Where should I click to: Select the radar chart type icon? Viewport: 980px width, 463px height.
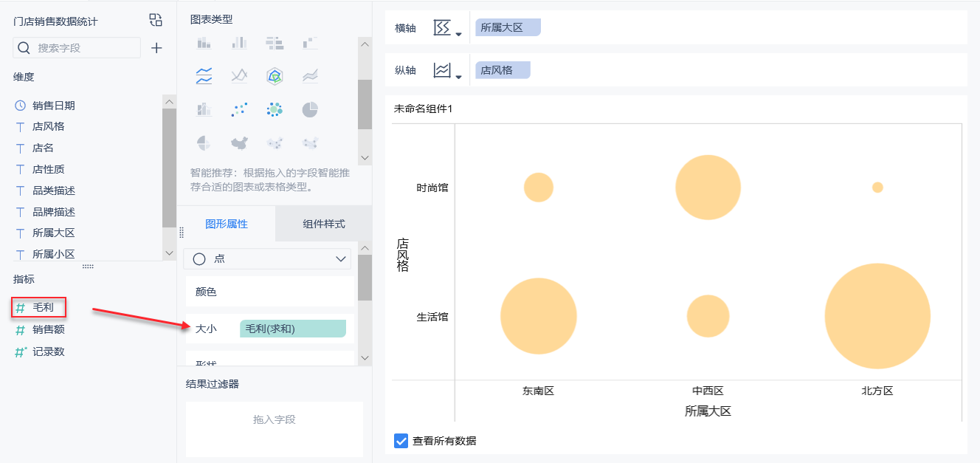point(275,75)
